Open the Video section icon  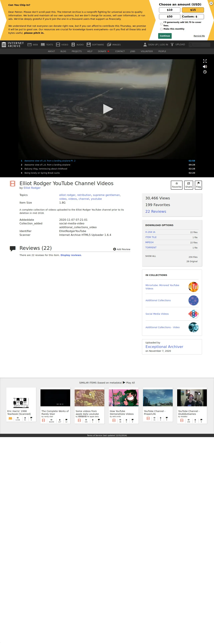click(58, 45)
